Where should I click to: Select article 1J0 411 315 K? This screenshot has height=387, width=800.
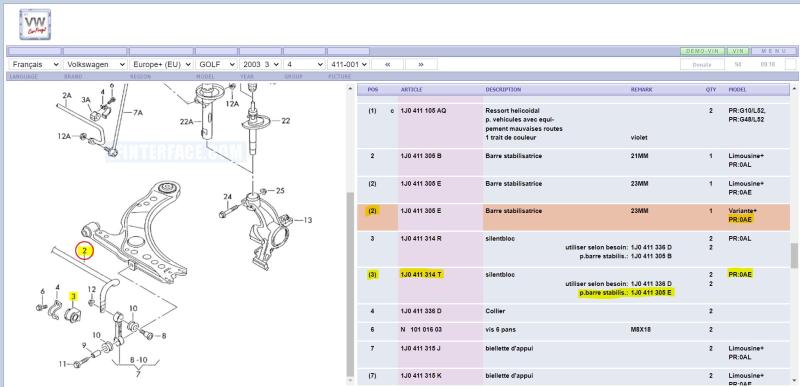[x=421, y=376]
